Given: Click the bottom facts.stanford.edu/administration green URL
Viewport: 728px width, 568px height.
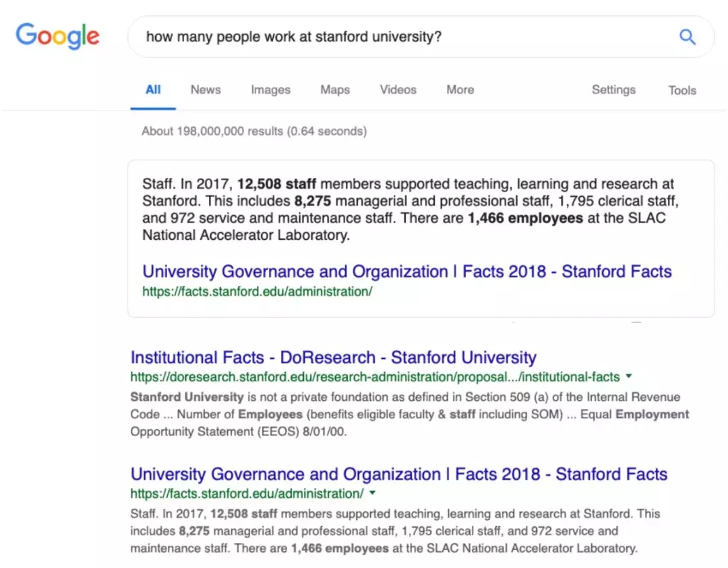Looking at the screenshot, I should point(247,494).
